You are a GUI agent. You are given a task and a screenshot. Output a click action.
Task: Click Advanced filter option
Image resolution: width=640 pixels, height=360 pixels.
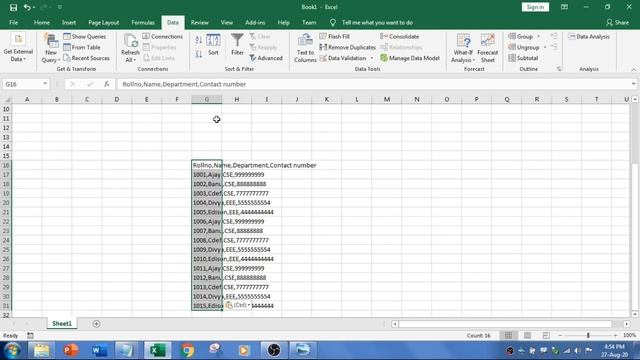point(266,58)
